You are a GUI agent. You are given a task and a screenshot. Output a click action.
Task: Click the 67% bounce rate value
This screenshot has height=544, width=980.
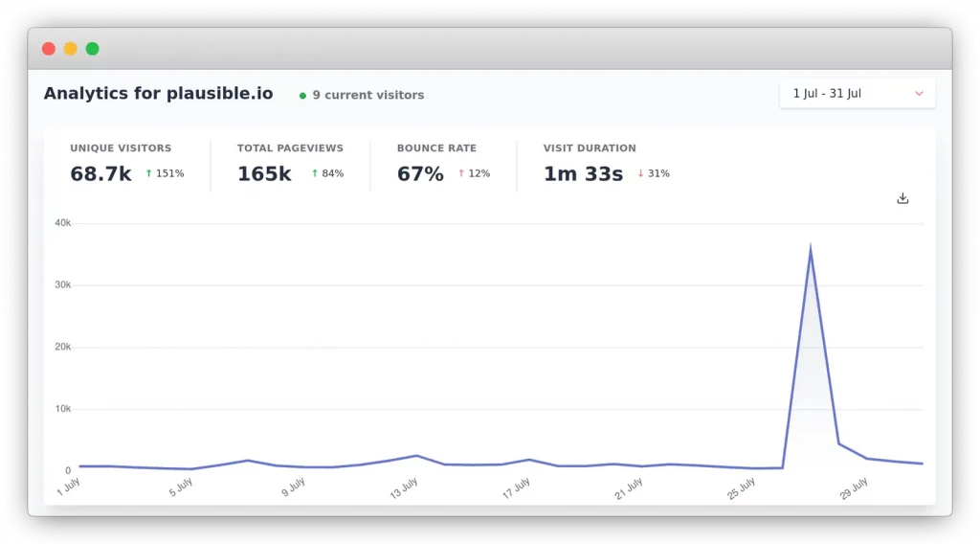(420, 173)
